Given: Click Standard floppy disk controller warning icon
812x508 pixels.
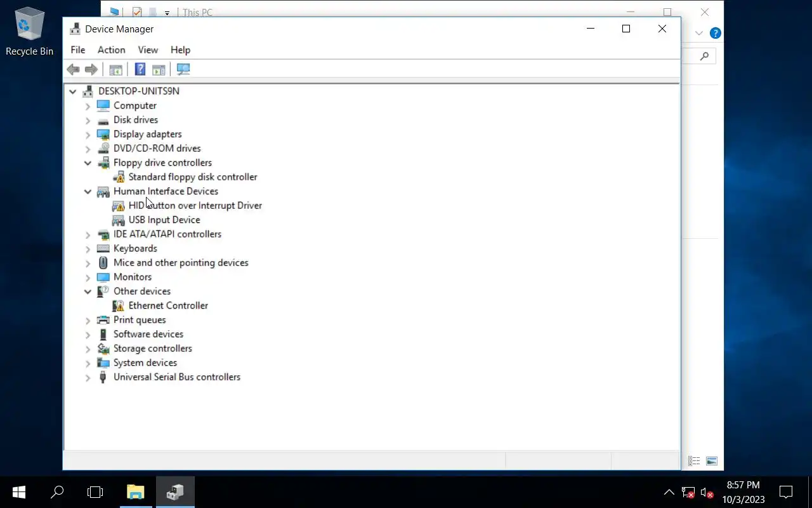Looking at the screenshot, I should click(118, 177).
